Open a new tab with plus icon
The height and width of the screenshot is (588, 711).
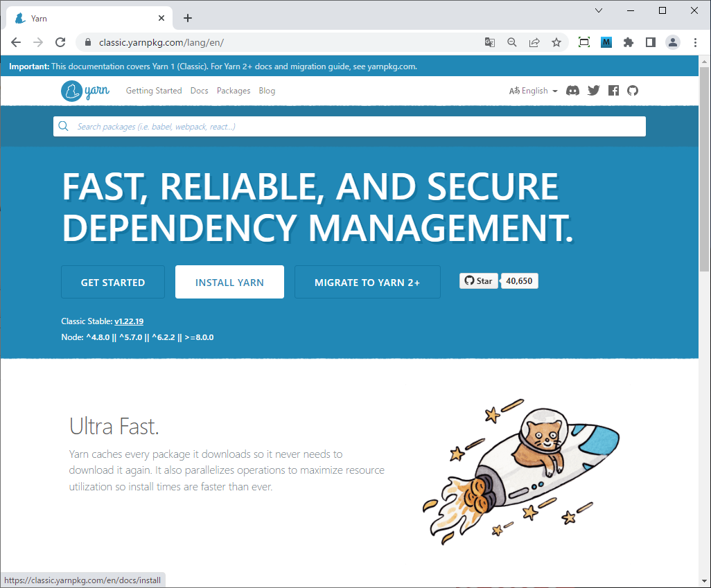point(188,18)
